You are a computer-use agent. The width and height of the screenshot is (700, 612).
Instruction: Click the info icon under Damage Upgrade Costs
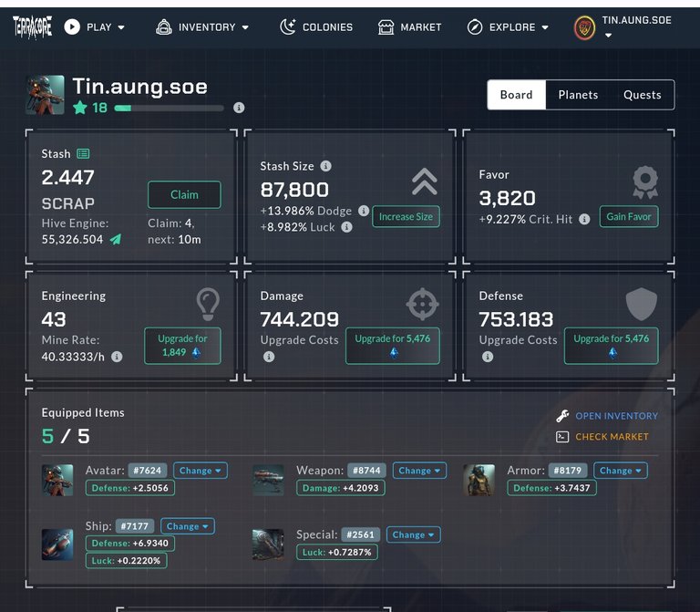[x=269, y=357]
